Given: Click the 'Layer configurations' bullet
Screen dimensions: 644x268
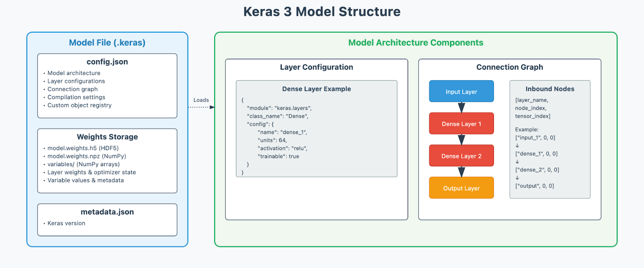Looking at the screenshot, I should pyautogui.click(x=76, y=81).
